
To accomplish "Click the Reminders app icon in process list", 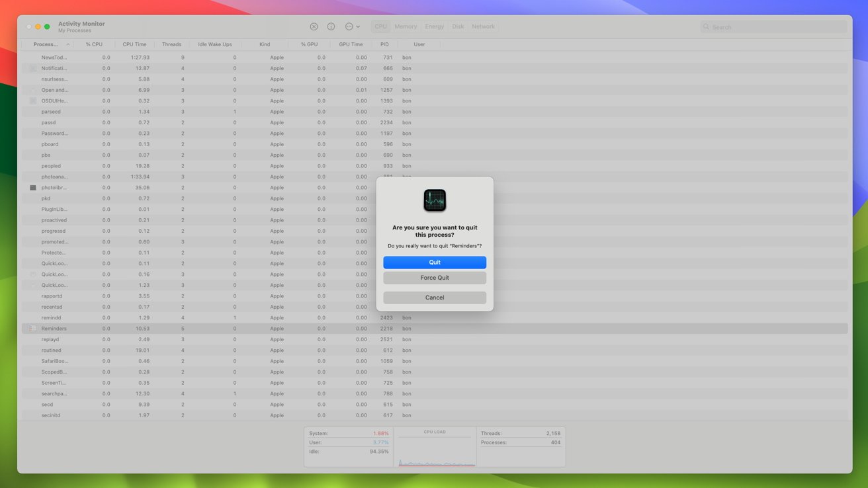I will (x=33, y=329).
